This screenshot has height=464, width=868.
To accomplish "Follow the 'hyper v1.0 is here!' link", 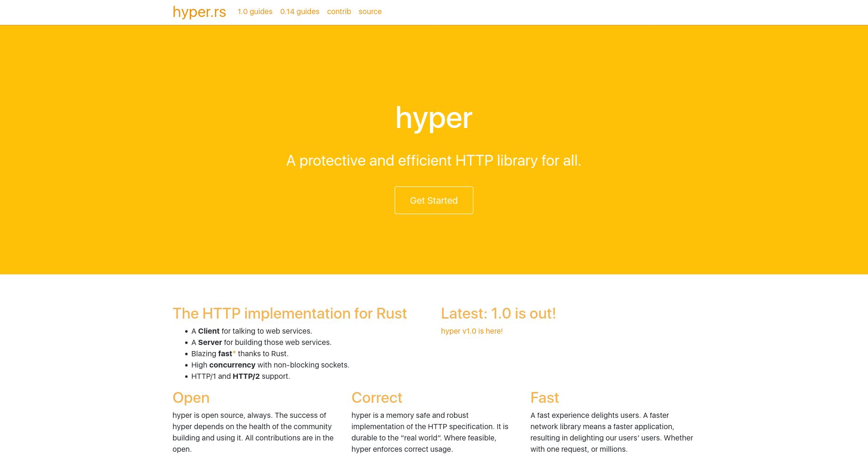I will [471, 331].
